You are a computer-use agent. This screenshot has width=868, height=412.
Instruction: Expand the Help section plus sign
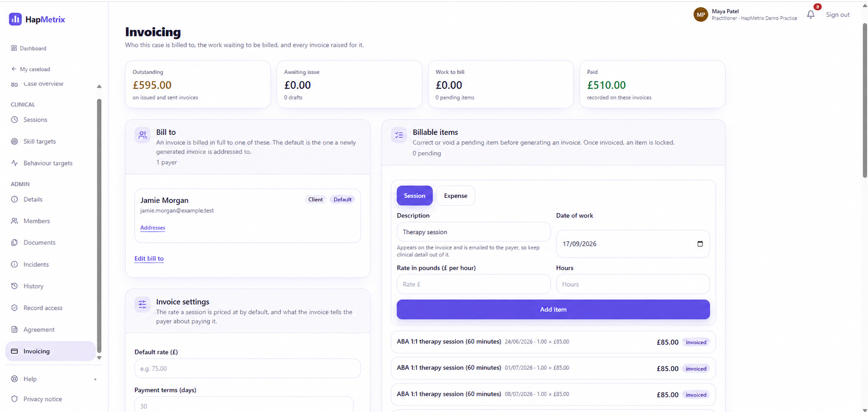pyautogui.click(x=95, y=379)
